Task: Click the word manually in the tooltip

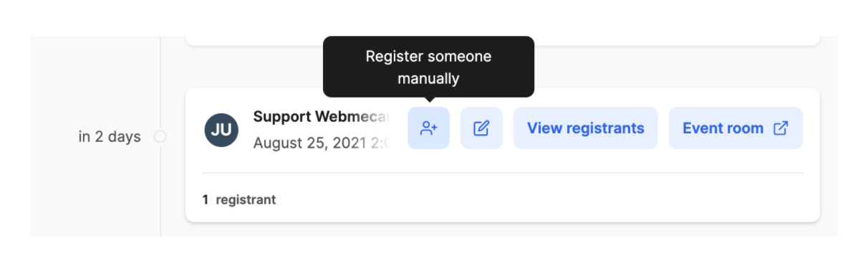Action: [x=428, y=78]
